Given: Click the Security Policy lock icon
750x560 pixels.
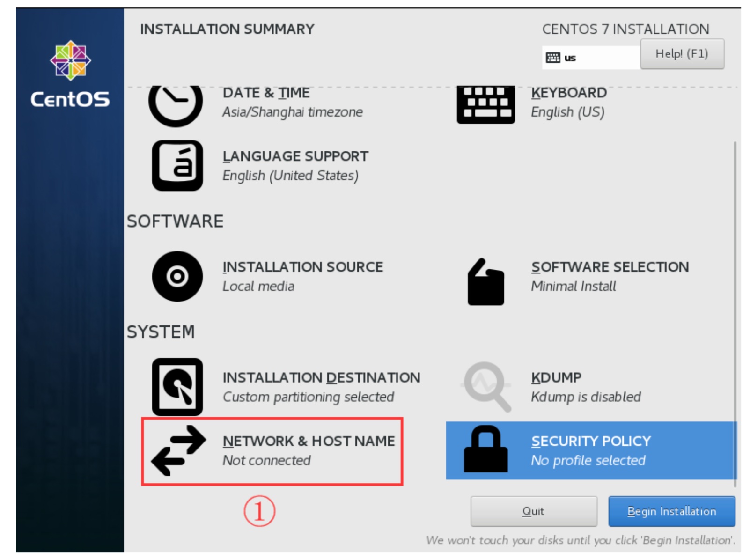Looking at the screenshot, I should (485, 449).
